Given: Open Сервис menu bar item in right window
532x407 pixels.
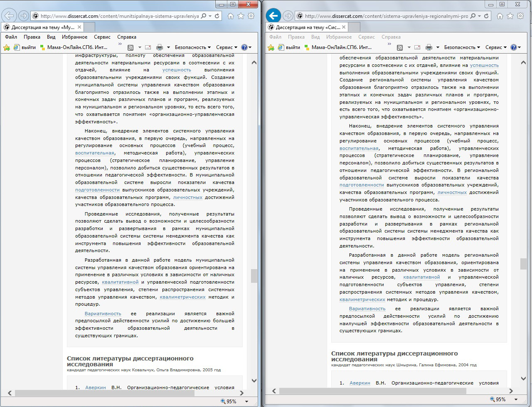Looking at the screenshot, I should 367,37.
